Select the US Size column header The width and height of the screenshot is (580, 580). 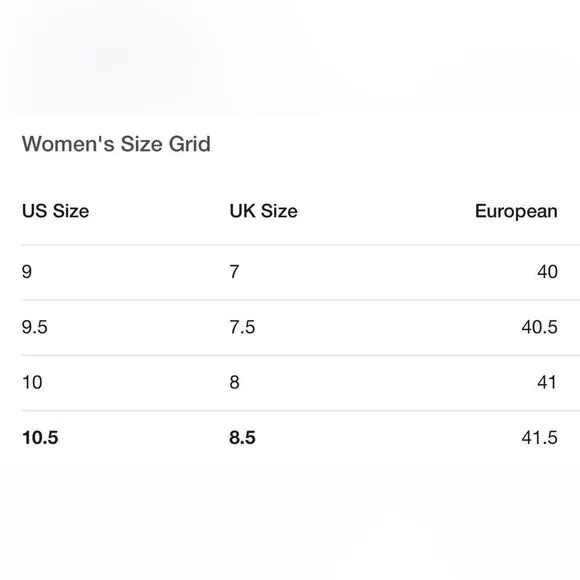pyautogui.click(x=55, y=211)
